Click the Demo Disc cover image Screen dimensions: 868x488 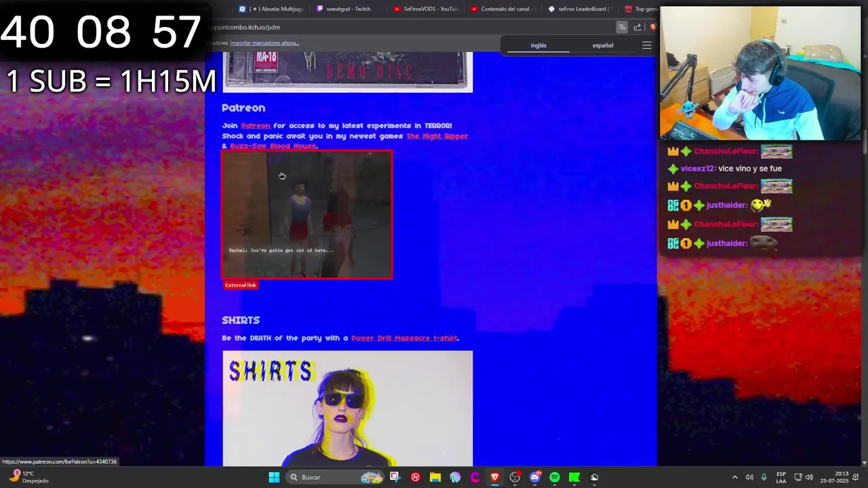tap(347, 72)
